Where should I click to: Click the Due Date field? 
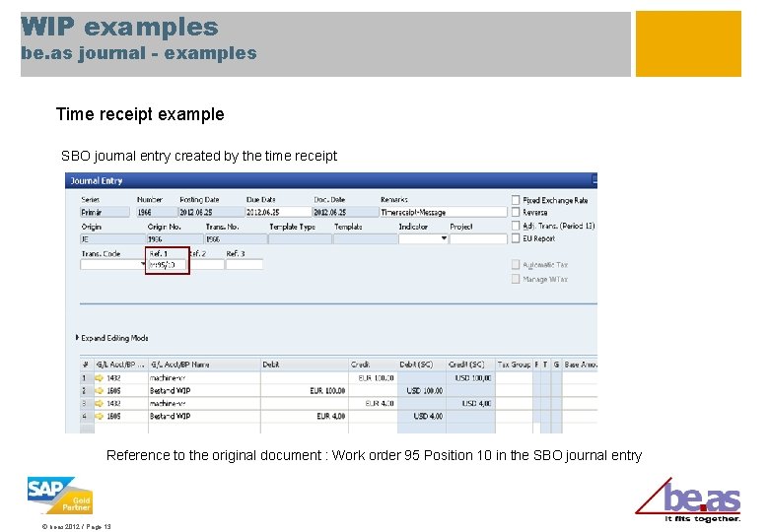278,212
